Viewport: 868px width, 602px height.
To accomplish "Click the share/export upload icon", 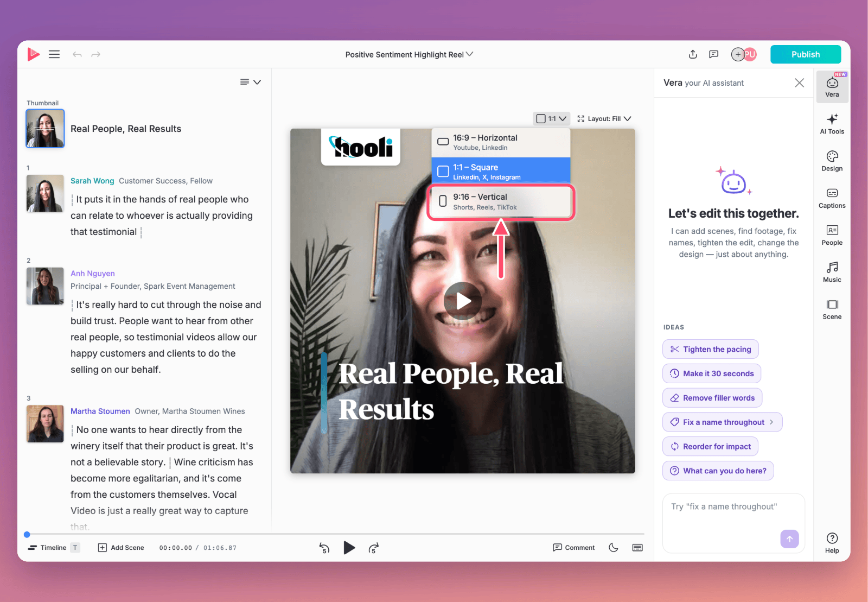I will coord(693,54).
